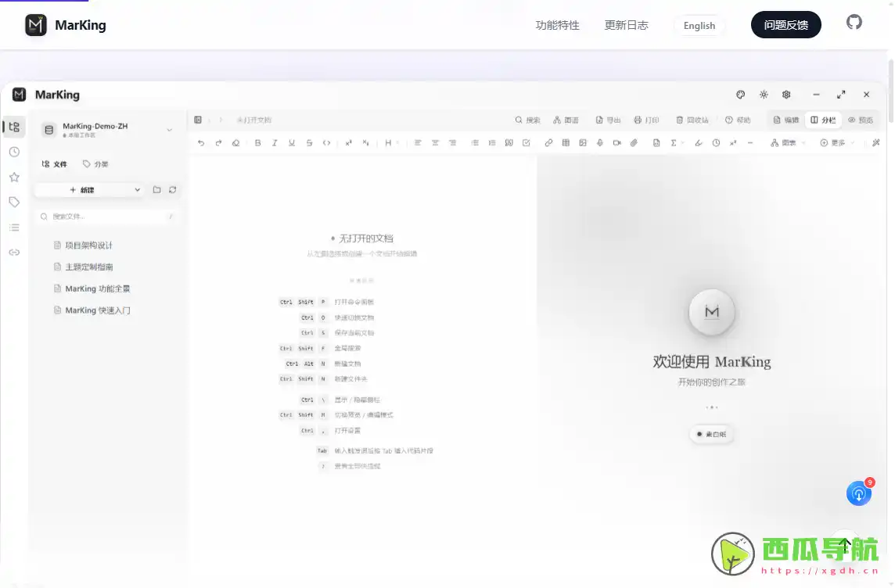The image size is (895, 588).
Task: Open the 新建 dropdown arrow
Action: pos(138,190)
